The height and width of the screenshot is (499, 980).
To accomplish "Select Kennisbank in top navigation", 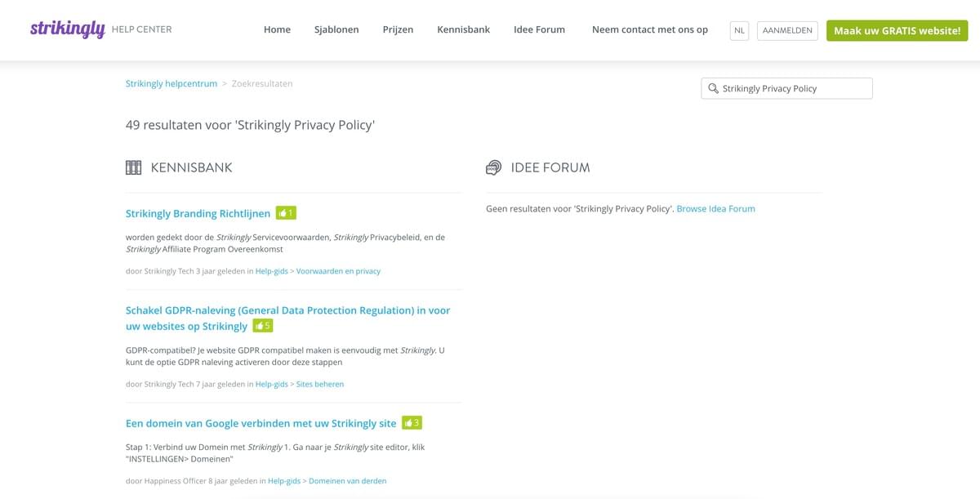I will (x=463, y=29).
